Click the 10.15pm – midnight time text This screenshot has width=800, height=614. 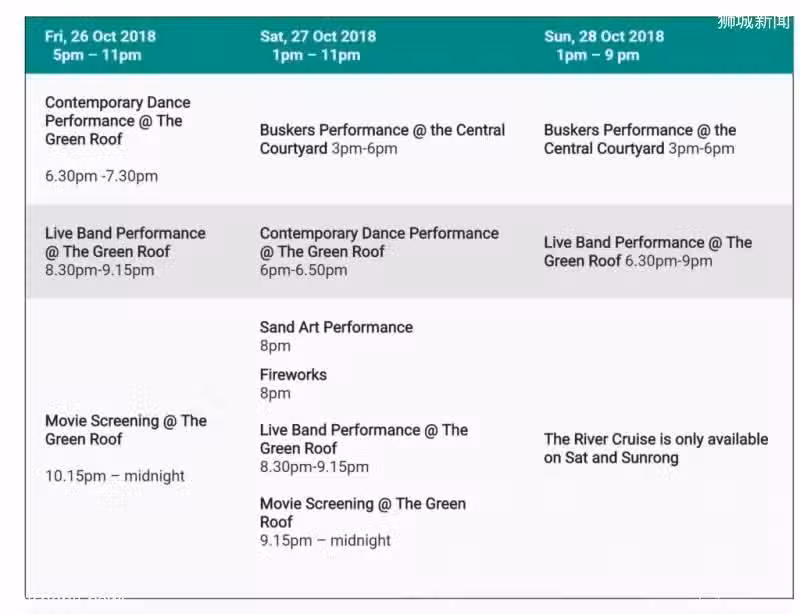(115, 476)
